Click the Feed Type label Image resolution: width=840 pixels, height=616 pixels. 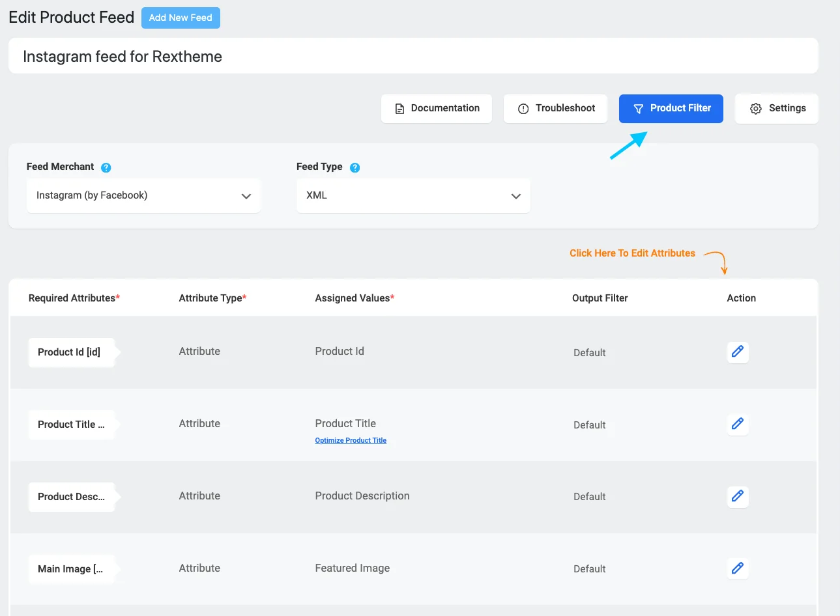pyautogui.click(x=319, y=167)
